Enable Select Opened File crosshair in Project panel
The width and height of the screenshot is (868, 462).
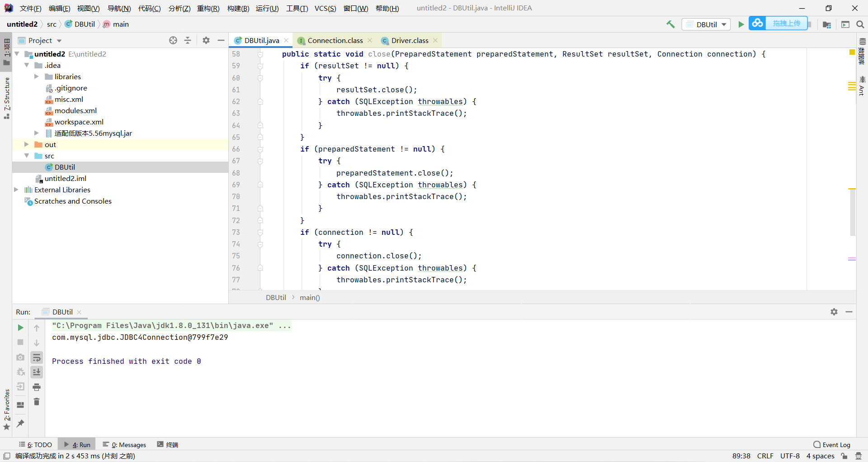[x=173, y=40]
